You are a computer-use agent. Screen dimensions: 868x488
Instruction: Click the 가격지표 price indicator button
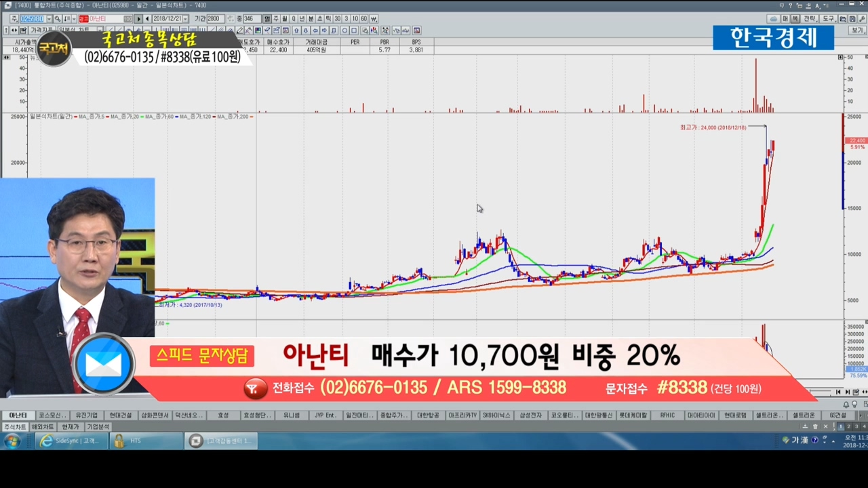[x=41, y=30]
